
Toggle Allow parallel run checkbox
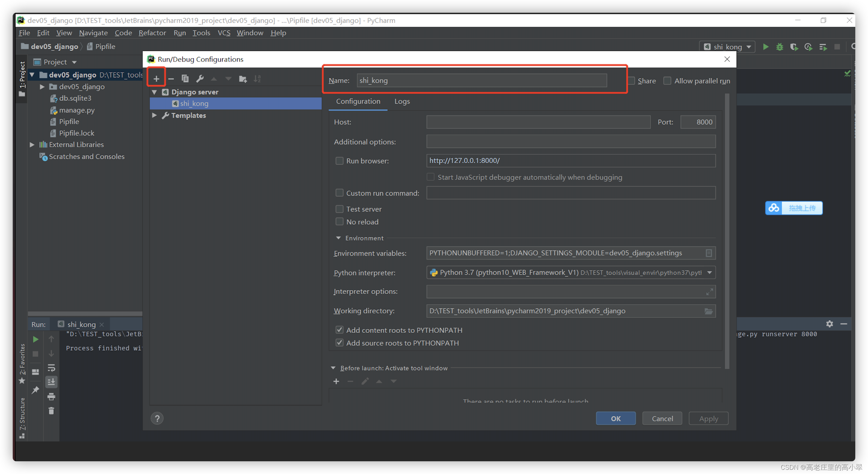[x=667, y=81]
